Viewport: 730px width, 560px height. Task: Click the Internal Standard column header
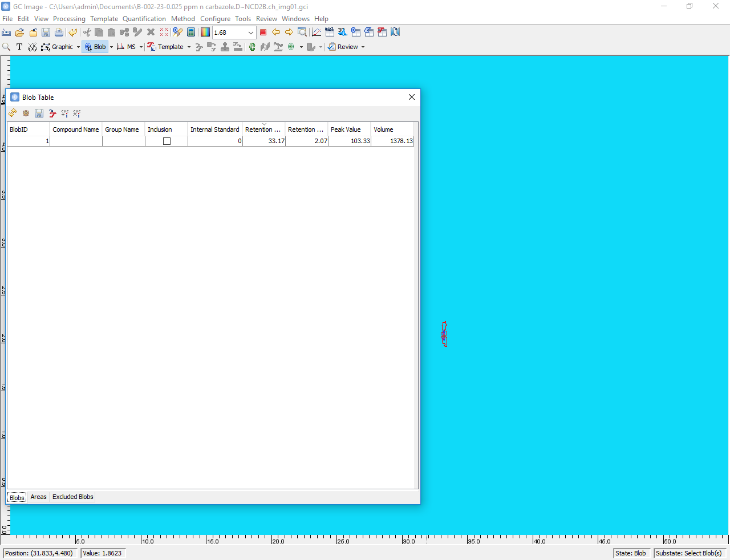coord(215,129)
